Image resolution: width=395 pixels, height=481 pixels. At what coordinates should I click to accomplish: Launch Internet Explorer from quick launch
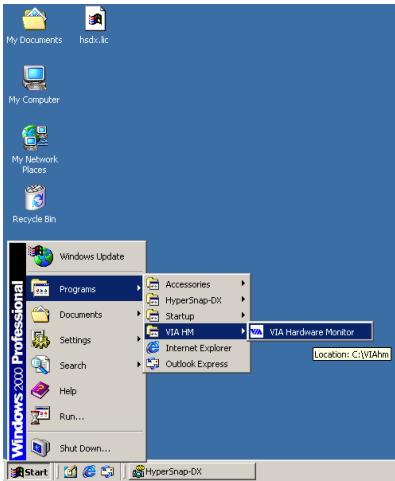pos(89,472)
